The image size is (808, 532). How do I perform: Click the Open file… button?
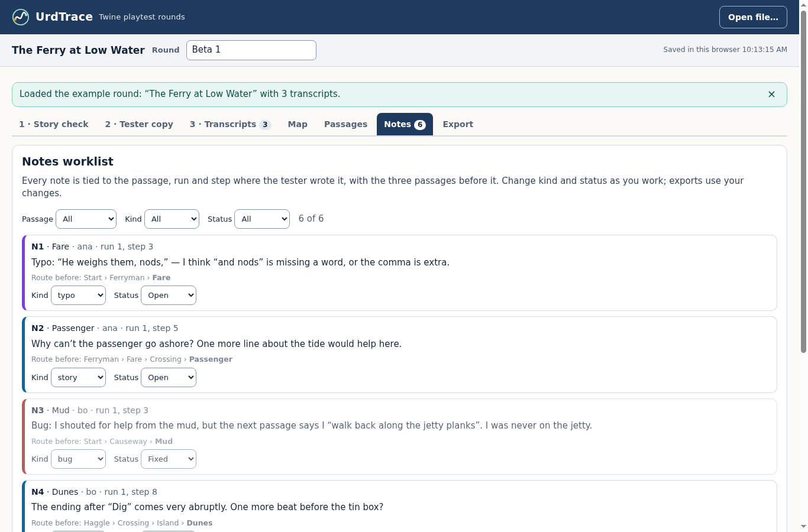tap(753, 17)
